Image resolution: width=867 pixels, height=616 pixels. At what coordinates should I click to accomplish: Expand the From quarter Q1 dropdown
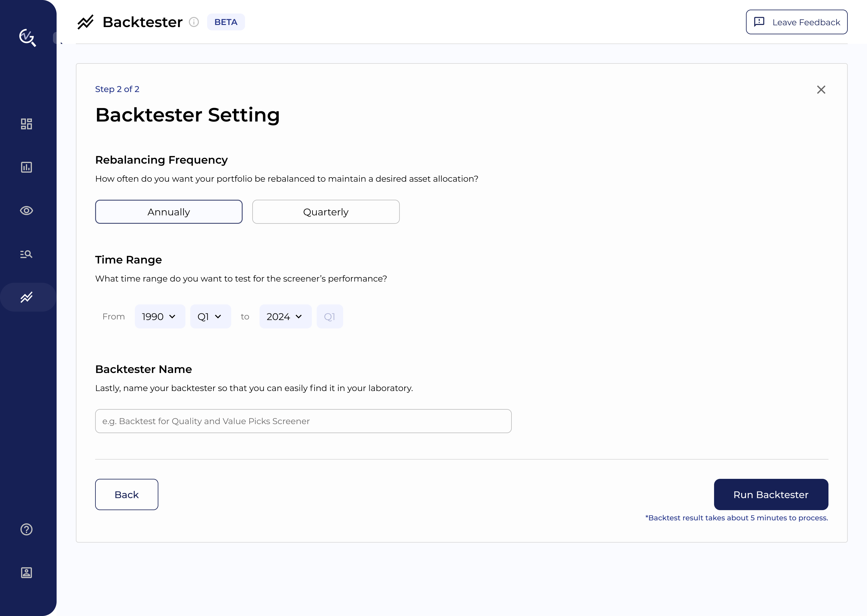pyautogui.click(x=210, y=316)
